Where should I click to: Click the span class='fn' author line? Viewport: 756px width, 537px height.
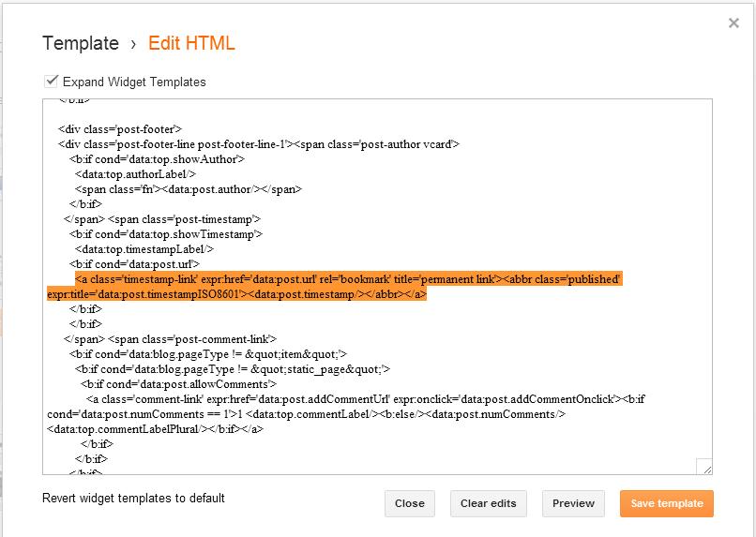pos(188,188)
